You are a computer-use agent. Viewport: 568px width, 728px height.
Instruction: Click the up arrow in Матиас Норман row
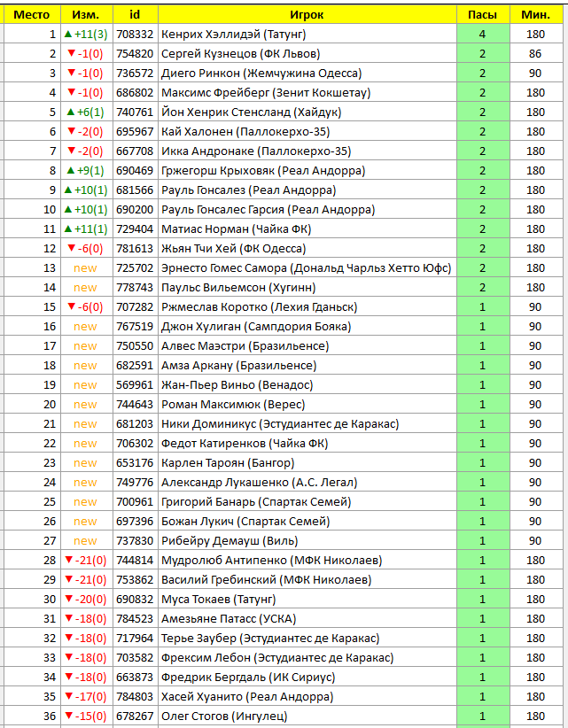coord(68,228)
